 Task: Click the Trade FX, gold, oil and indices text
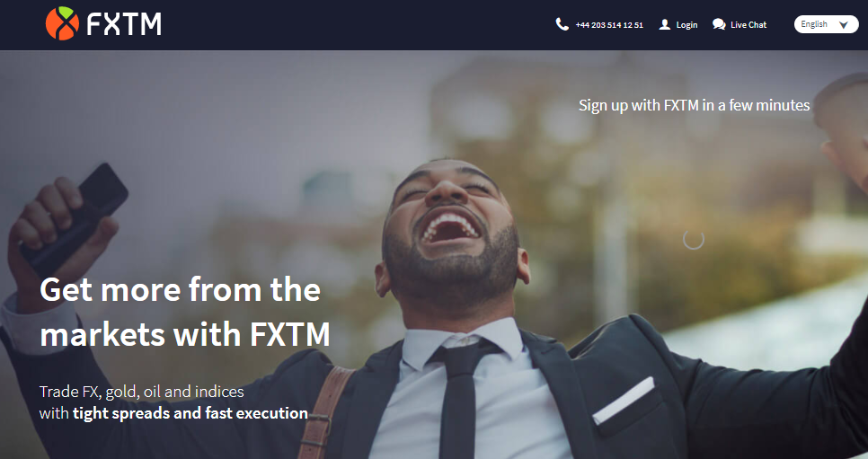pos(142,392)
